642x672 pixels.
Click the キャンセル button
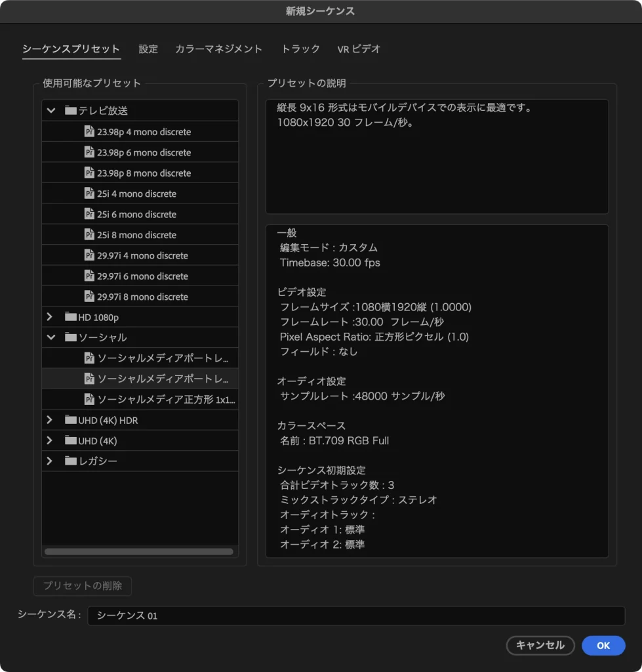(x=540, y=646)
